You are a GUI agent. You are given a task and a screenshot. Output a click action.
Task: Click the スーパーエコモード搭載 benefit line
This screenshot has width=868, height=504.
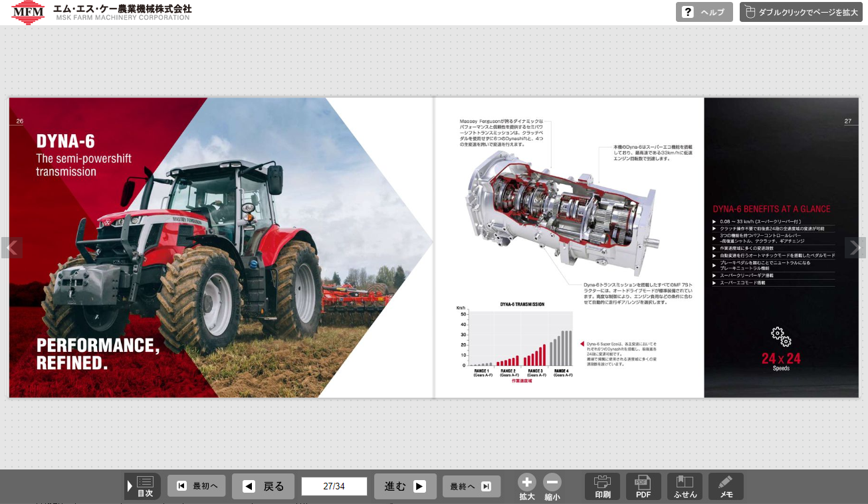pos(742,283)
